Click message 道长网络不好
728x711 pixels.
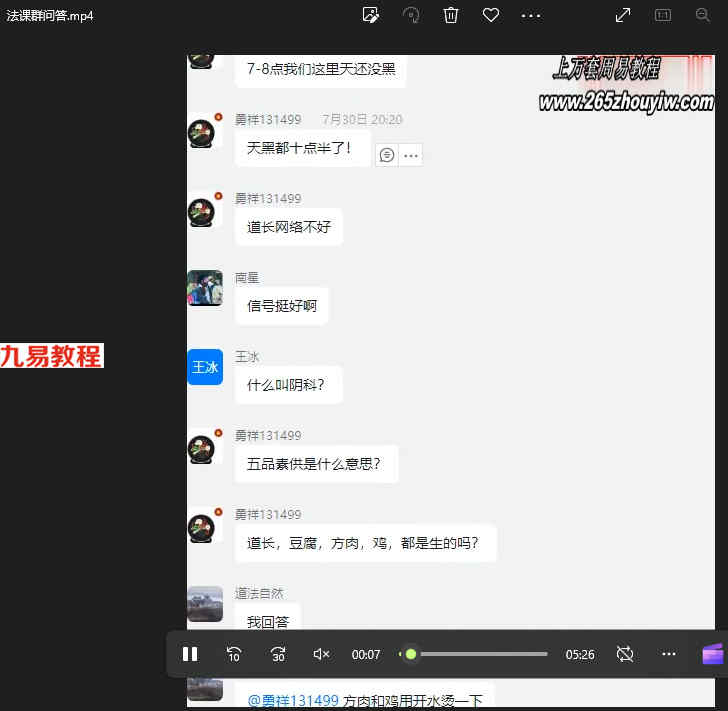tap(289, 227)
